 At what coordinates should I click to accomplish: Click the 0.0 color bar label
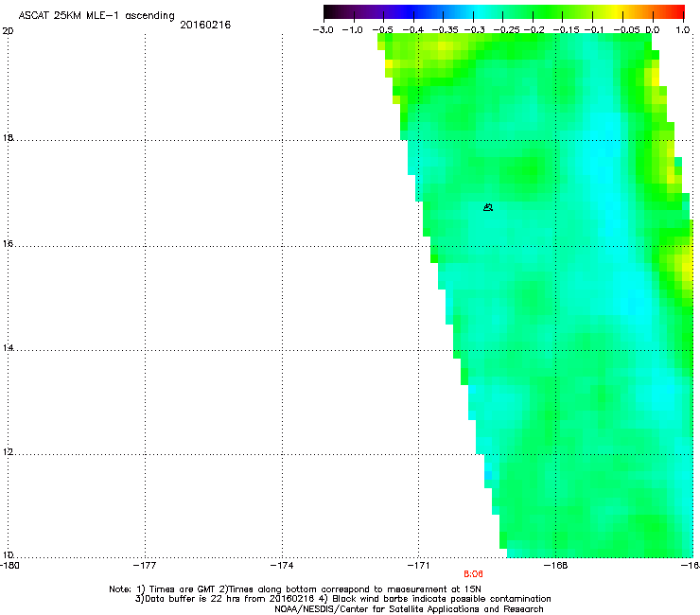point(653,30)
